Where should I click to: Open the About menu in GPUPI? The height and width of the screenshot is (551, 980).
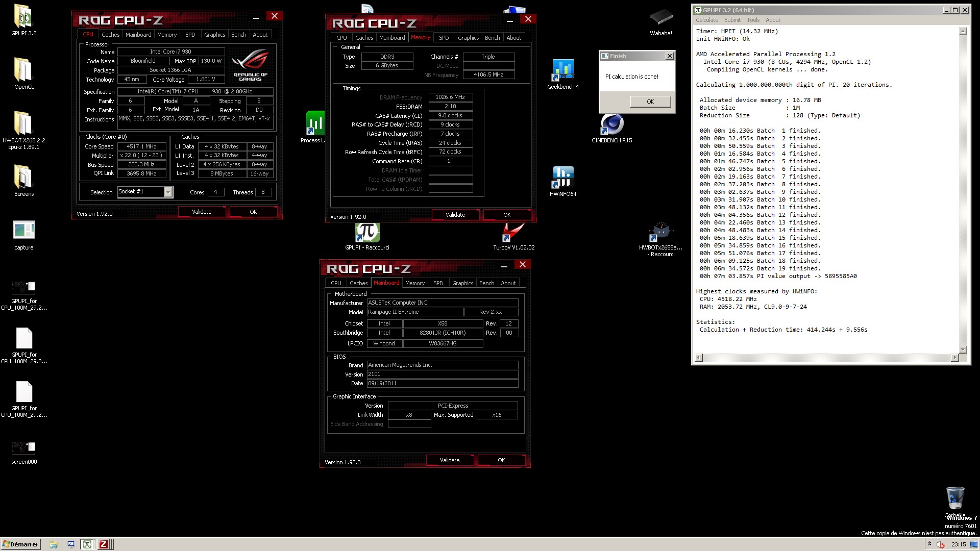(x=773, y=20)
